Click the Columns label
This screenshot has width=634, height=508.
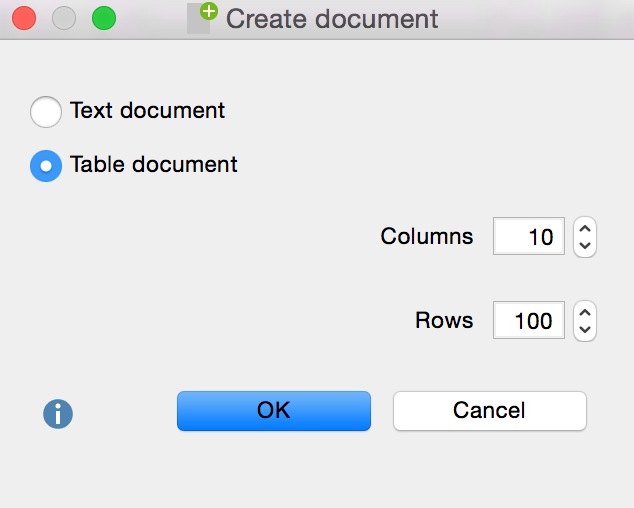point(427,237)
